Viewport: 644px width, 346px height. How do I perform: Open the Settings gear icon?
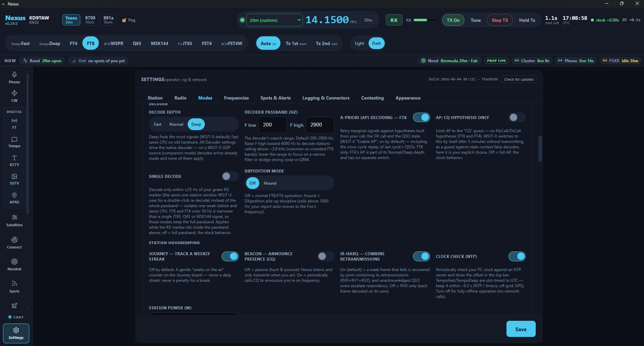click(x=16, y=333)
